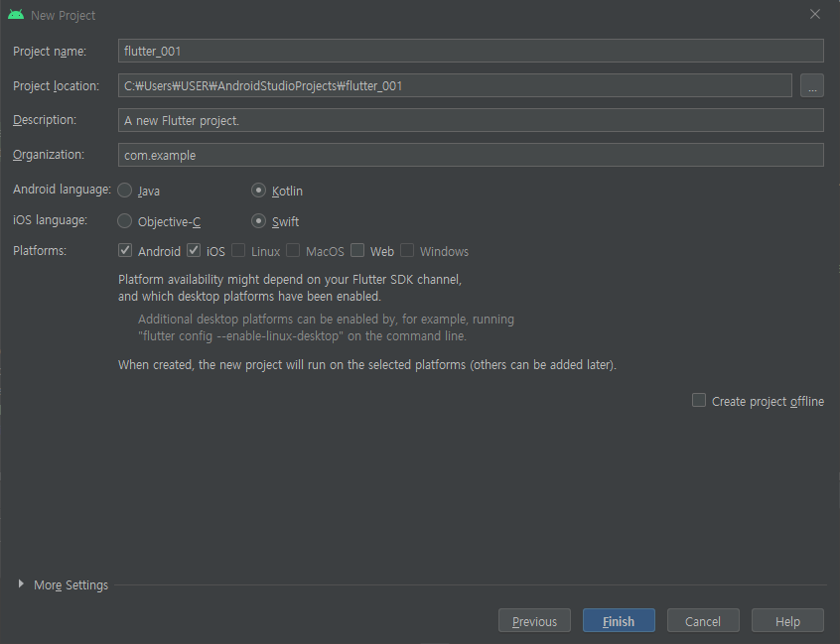Click the Android icon in the title bar
Screen dimensions: 840x644
pos(16,15)
